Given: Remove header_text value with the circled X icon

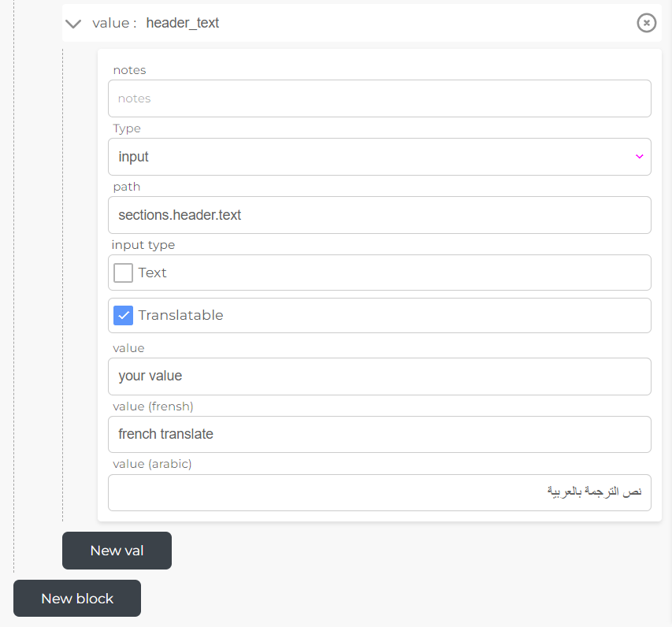Looking at the screenshot, I should point(646,23).
